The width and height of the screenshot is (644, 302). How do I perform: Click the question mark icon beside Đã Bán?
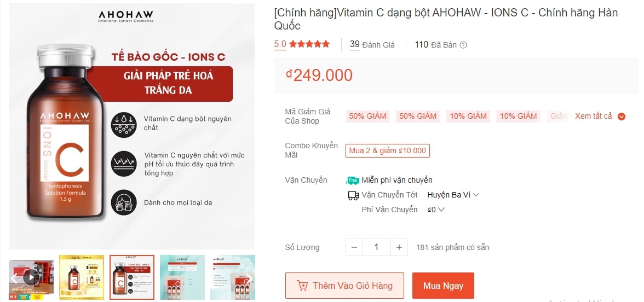pyautogui.click(x=463, y=45)
